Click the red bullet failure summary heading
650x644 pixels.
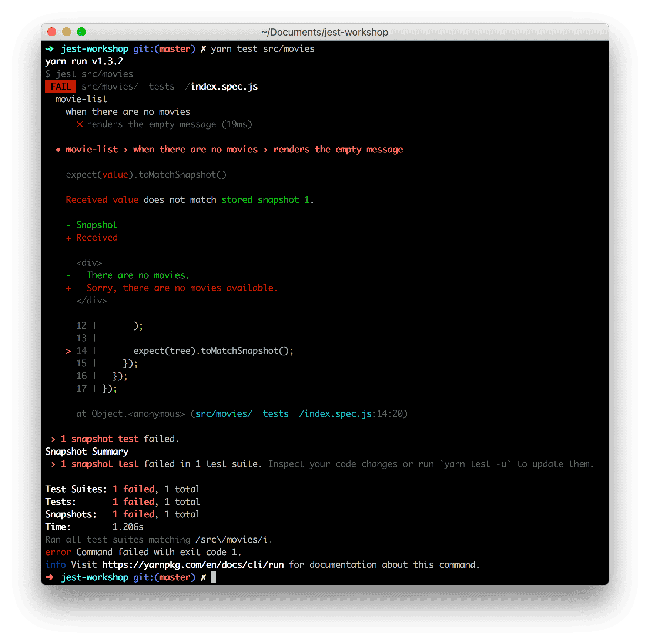[229, 150]
